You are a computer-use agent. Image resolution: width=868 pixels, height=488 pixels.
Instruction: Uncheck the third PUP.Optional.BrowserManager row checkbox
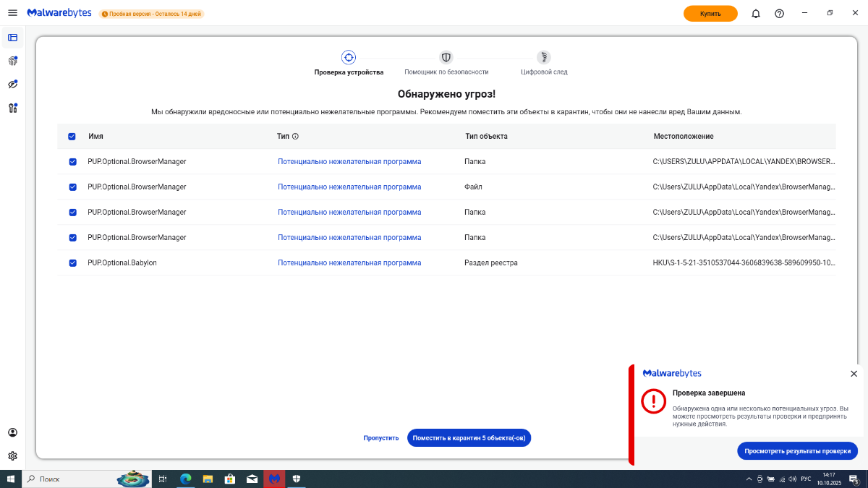click(72, 213)
